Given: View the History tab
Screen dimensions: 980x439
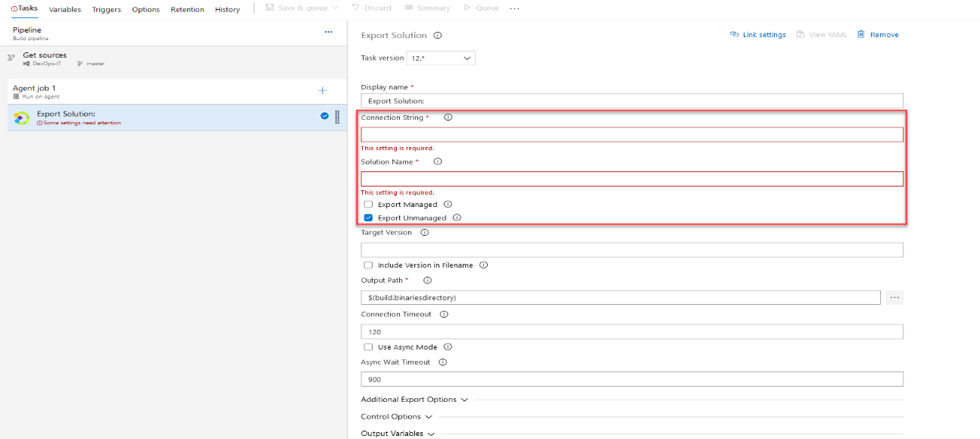Looking at the screenshot, I should (x=227, y=9).
